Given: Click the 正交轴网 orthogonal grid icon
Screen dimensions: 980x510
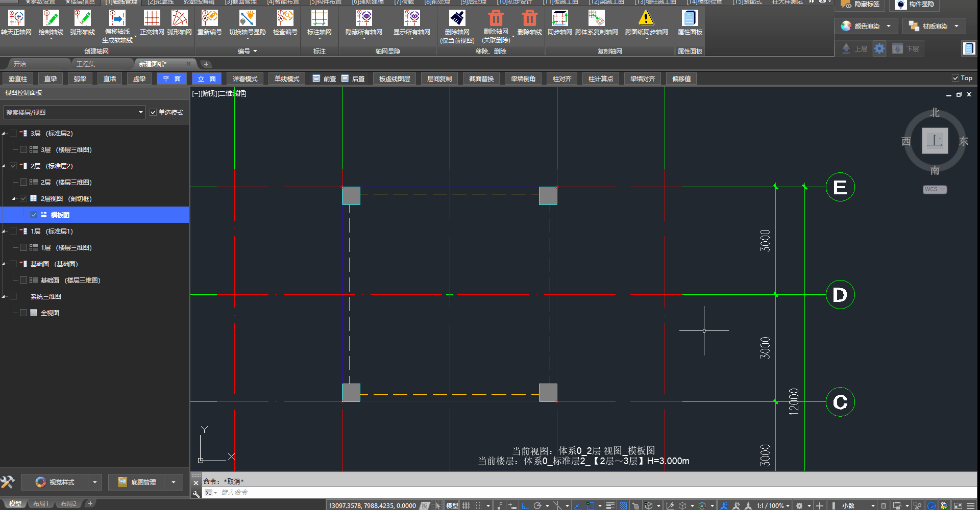Looking at the screenshot, I should tap(152, 19).
